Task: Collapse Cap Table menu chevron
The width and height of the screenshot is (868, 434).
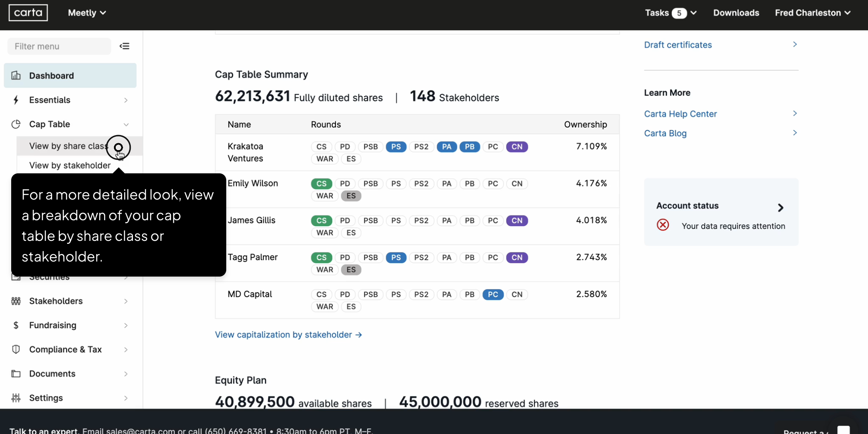Action: (x=126, y=124)
